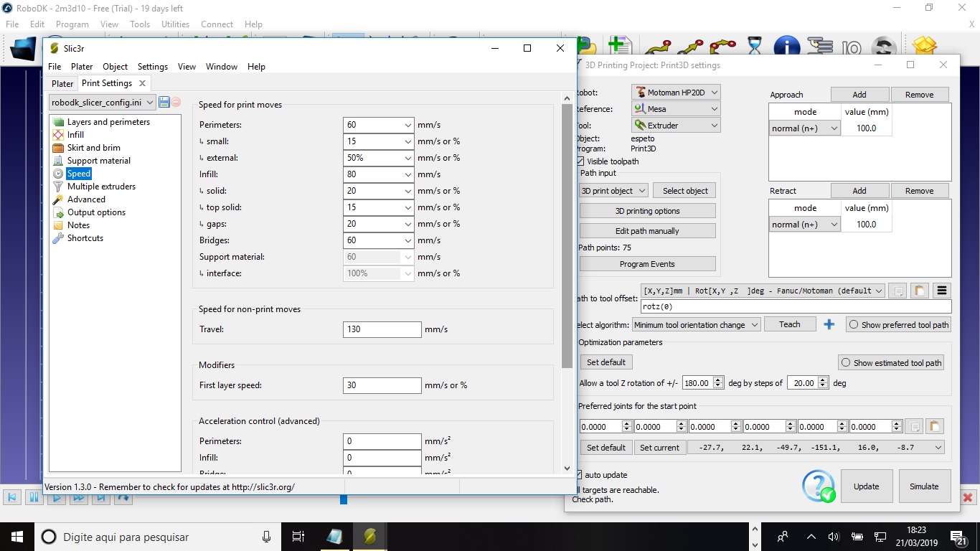The height and width of the screenshot is (551, 980).
Task: Click the red delete preset icon
Action: point(176,103)
